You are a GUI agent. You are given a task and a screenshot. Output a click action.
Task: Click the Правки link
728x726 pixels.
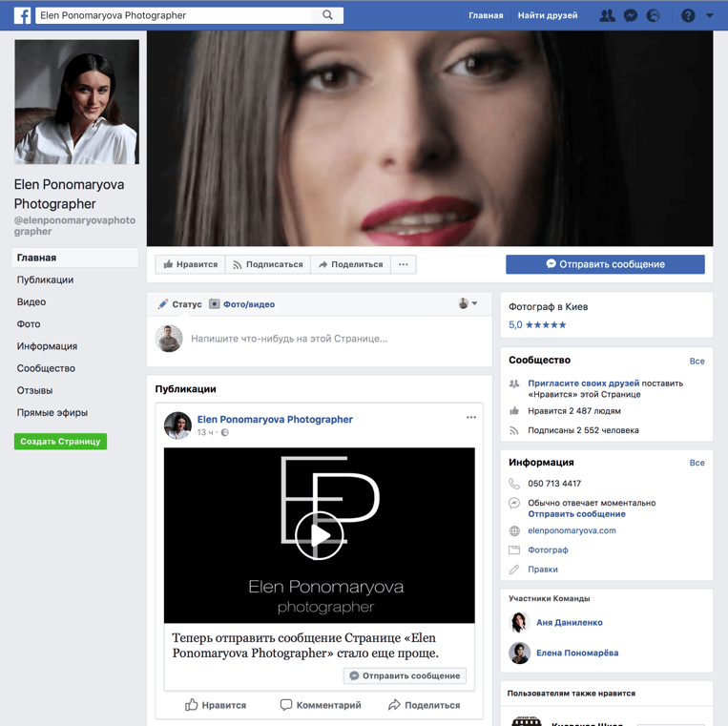click(543, 570)
